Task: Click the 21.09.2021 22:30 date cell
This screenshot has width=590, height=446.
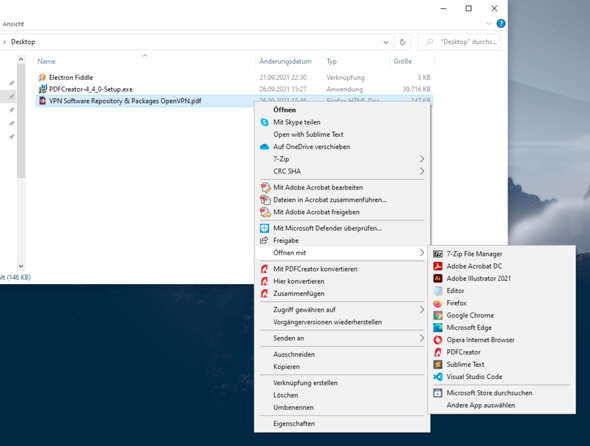Action: (283, 78)
